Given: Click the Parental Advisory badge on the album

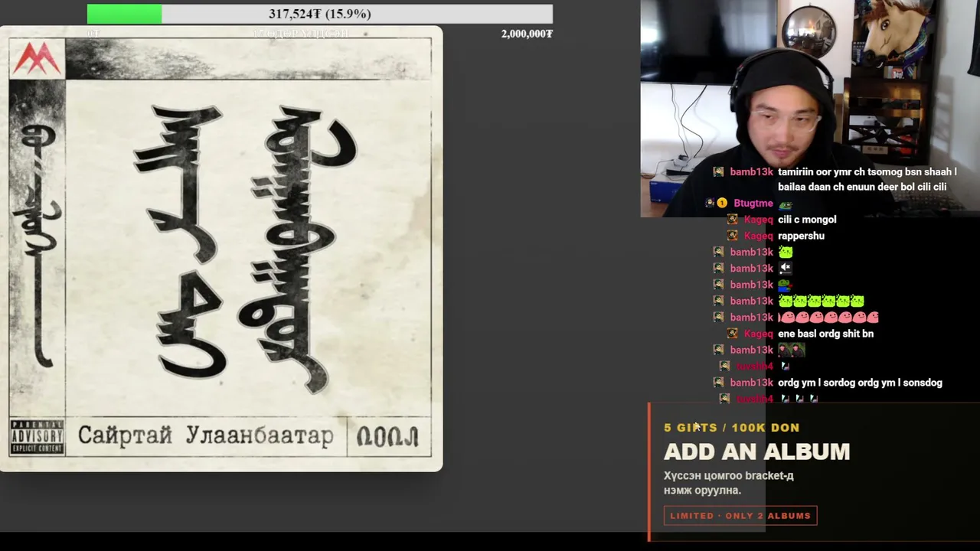Looking at the screenshot, I should (x=37, y=436).
